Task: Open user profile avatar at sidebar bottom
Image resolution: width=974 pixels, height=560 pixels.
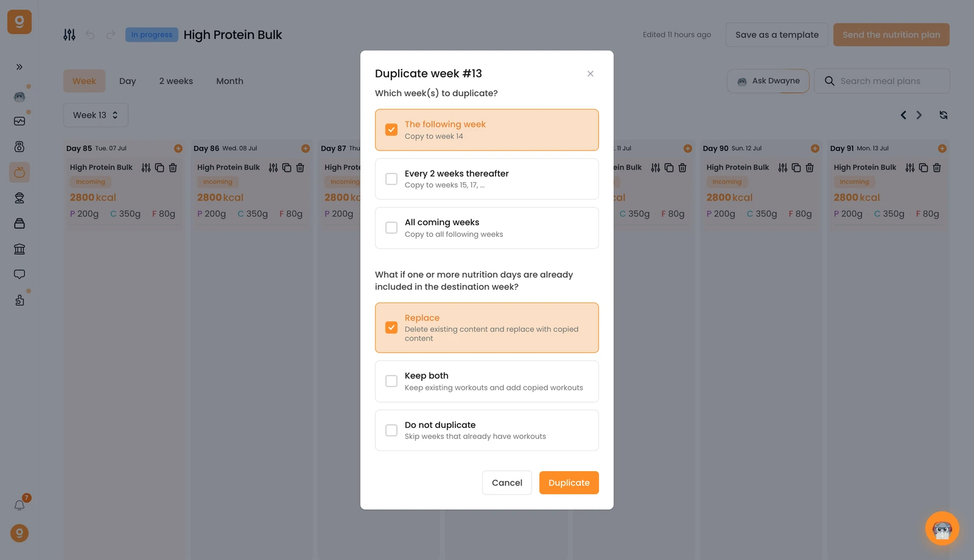Action: point(19,533)
